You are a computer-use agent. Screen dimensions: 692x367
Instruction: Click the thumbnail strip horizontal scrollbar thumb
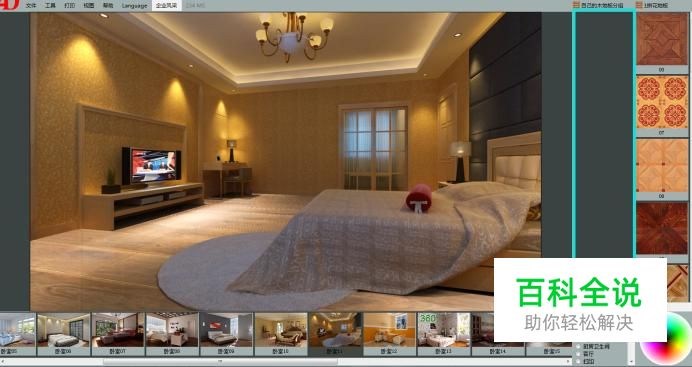[221, 362]
